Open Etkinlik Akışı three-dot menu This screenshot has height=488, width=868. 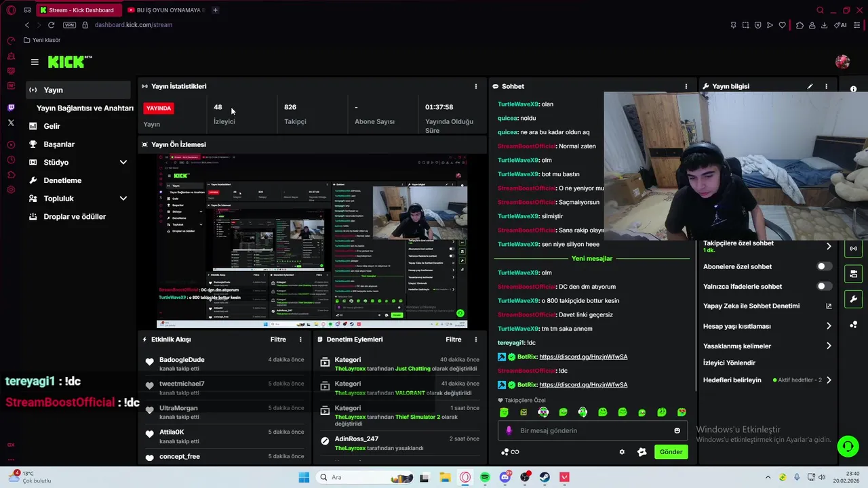300,340
